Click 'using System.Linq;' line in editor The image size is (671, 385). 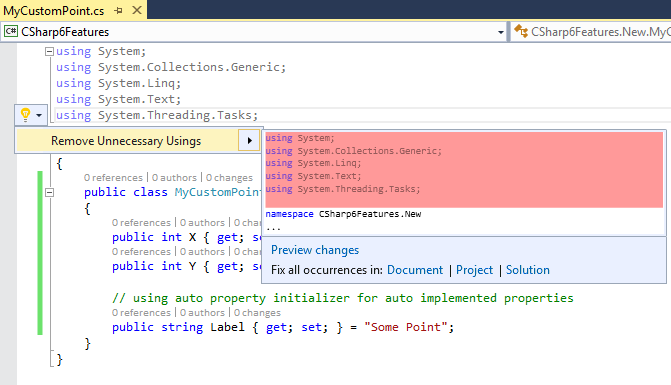pyautogui.click(x=119, y=83)
